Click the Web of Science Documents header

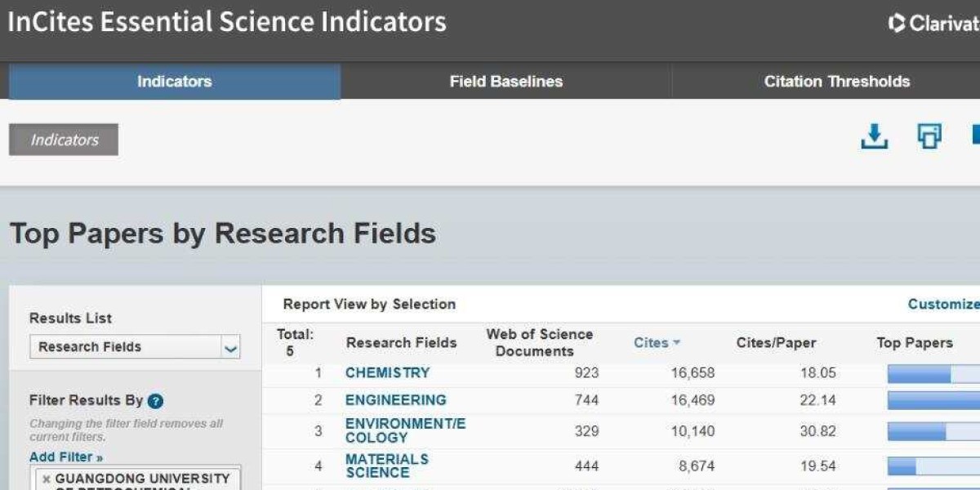click(539, 343)
